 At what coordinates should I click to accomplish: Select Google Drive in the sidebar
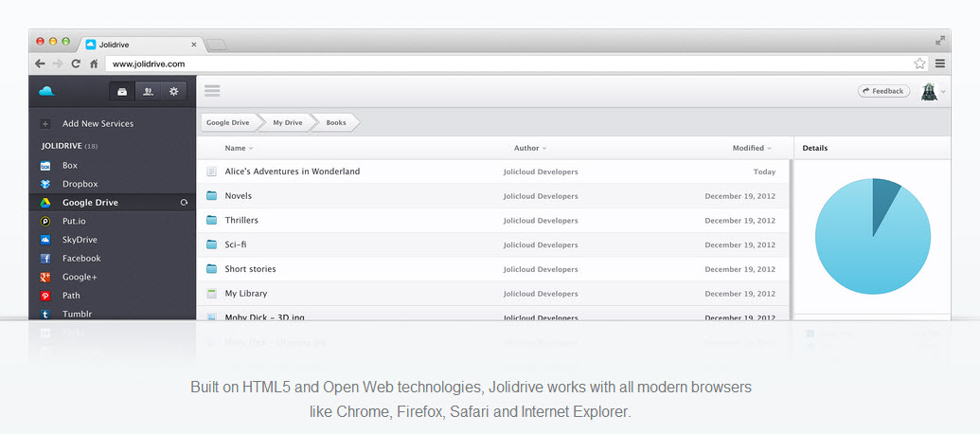click(x=113, y=203)
